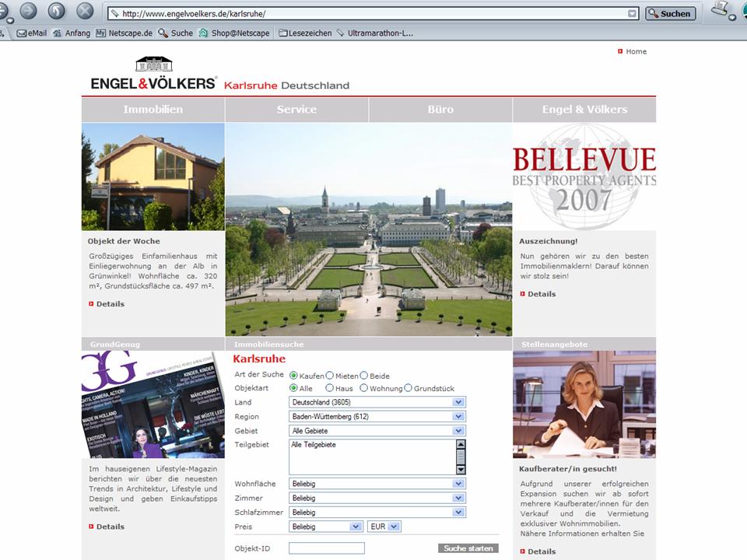
Task: Click the browser reload button
Action: 57,11
